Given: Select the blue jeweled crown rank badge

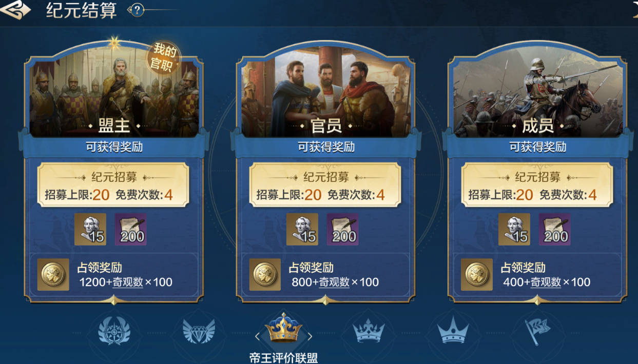Looking at the screenshot, I should coord(369,331).
